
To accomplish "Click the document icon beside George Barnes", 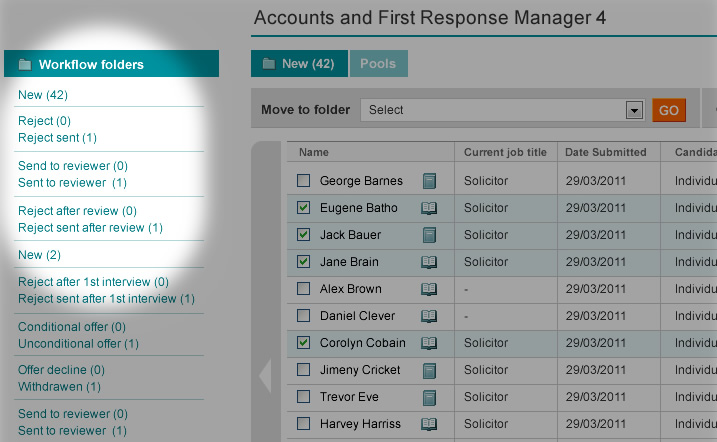I will pyautogui.click(x=429, y=181).
